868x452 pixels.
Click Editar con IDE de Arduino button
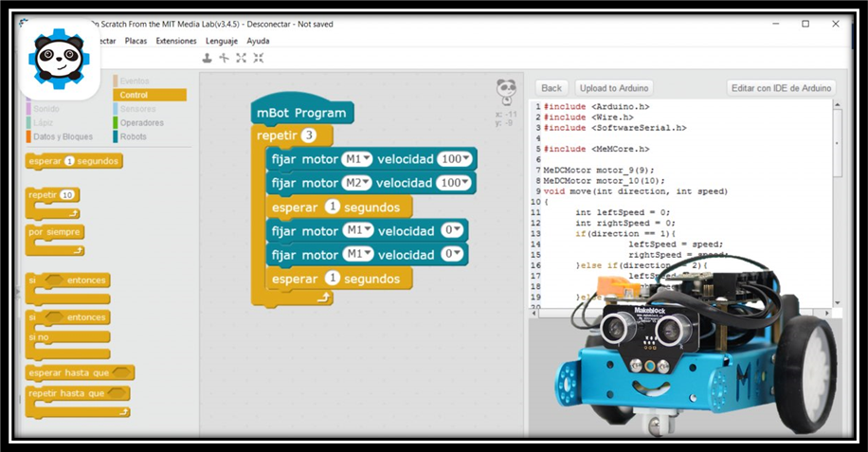781,88
